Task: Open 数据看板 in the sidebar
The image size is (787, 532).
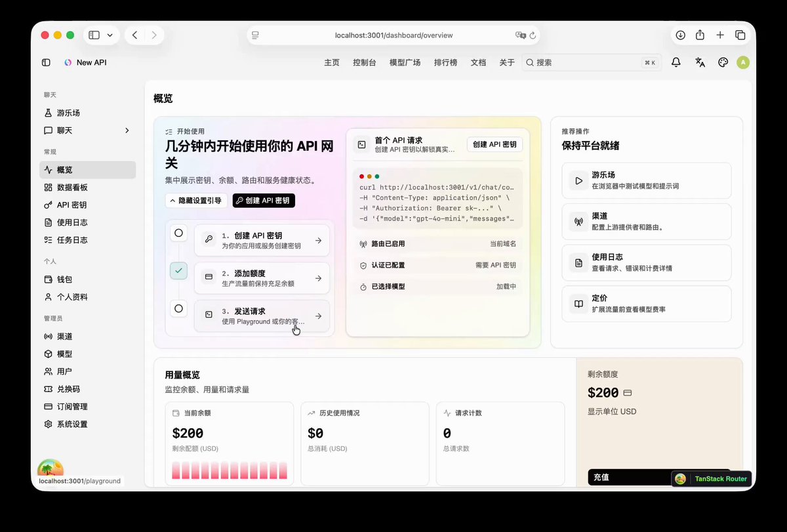Action: tap(87, 188)
